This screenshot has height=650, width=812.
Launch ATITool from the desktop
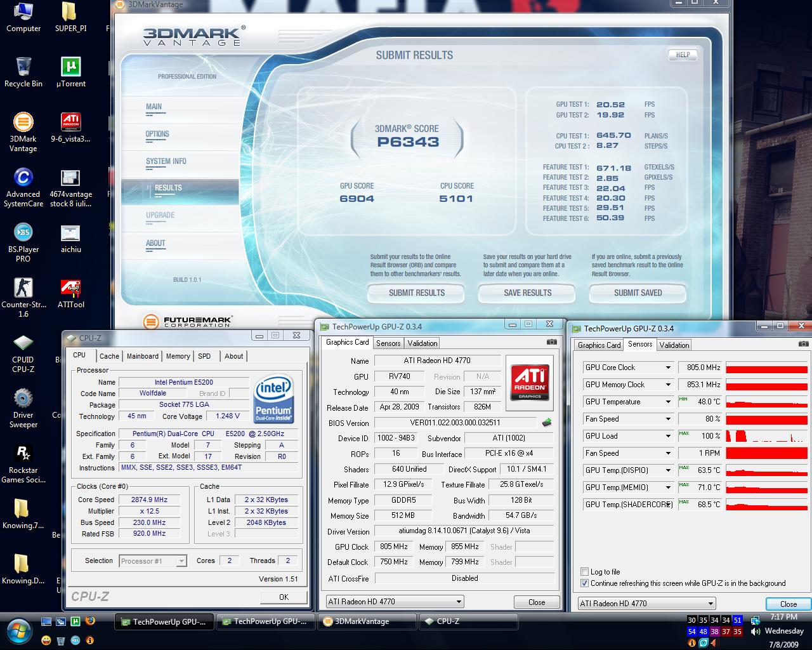coord(70,293)
